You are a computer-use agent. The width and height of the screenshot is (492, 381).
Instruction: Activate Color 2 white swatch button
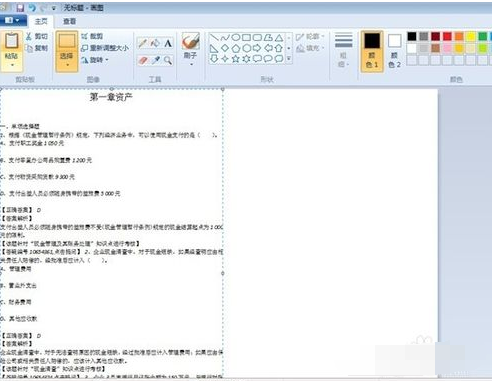coord(394,51)
